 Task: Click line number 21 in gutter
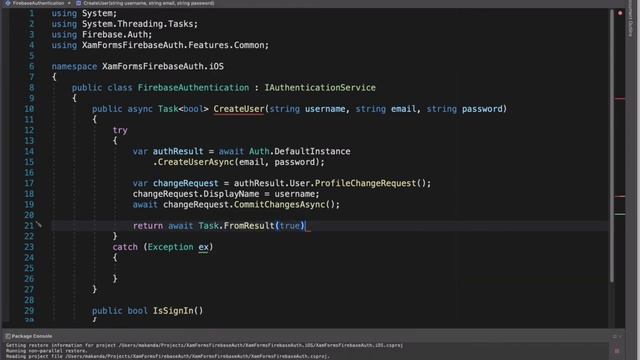(x=29, y=226)
